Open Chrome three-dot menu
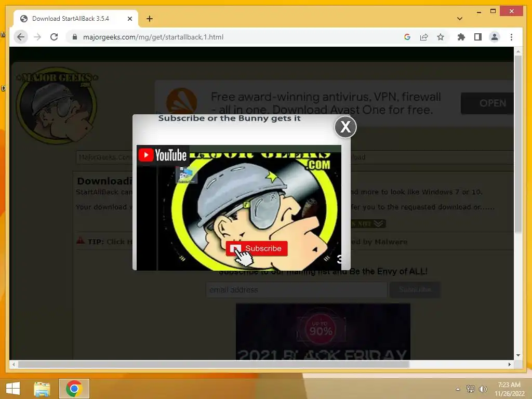Viewport: 532px width, 399px height. 511,37
